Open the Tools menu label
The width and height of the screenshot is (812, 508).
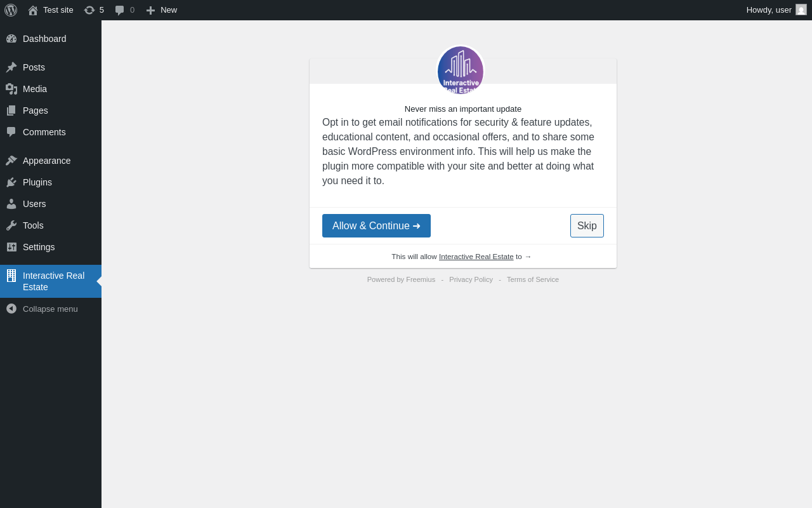point(33,225)
